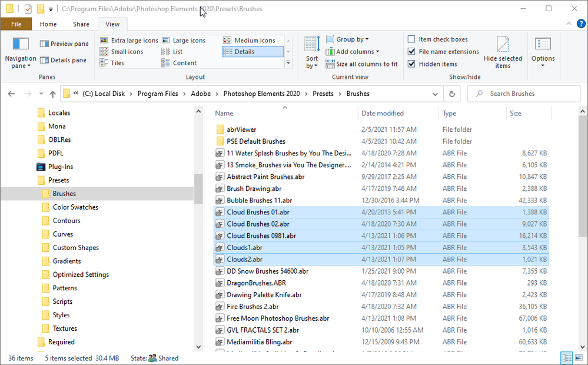Open the address bar history dropdown
The height and width of the screenshot is (365, 588).
pos(435,94)
